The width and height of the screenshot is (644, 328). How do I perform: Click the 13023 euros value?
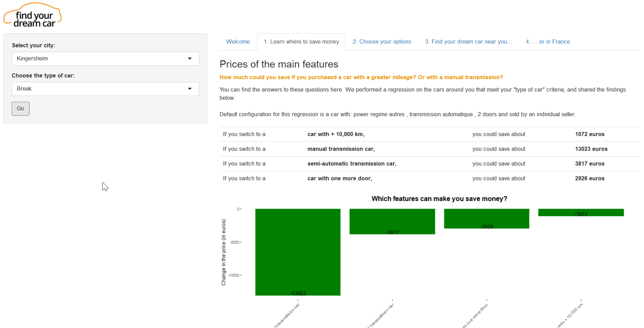591,149
